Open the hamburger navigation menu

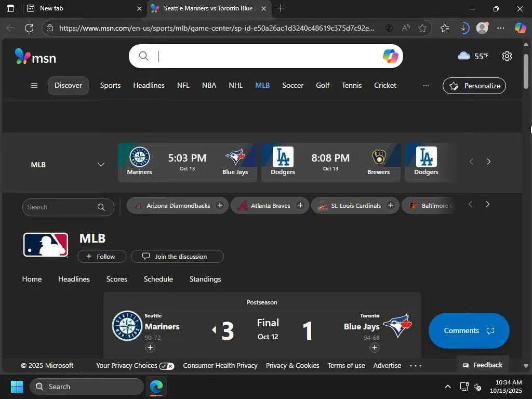pyautogui.click(x=34, y=86)
